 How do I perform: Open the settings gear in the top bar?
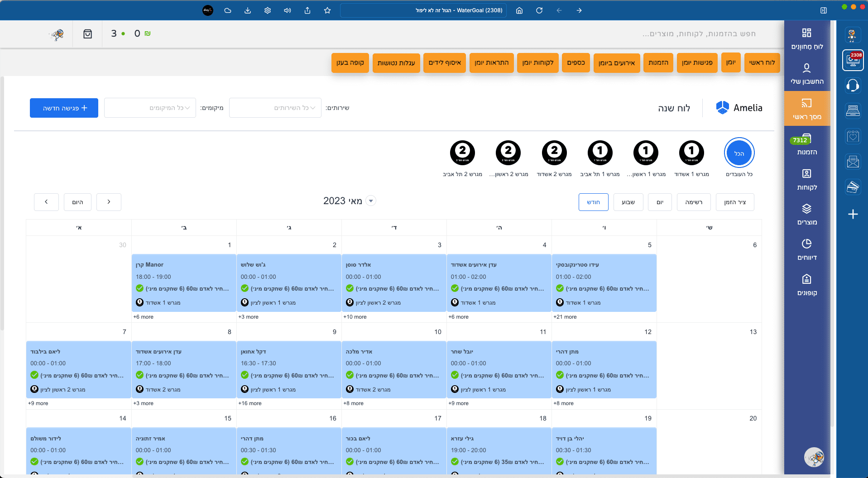click(268, 10)
